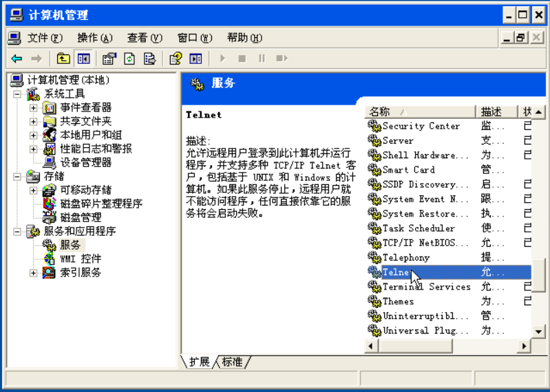Screen dimensions: 550x392
Task: Expand the 本地用户和组 tree node
Action: (33, 135)
